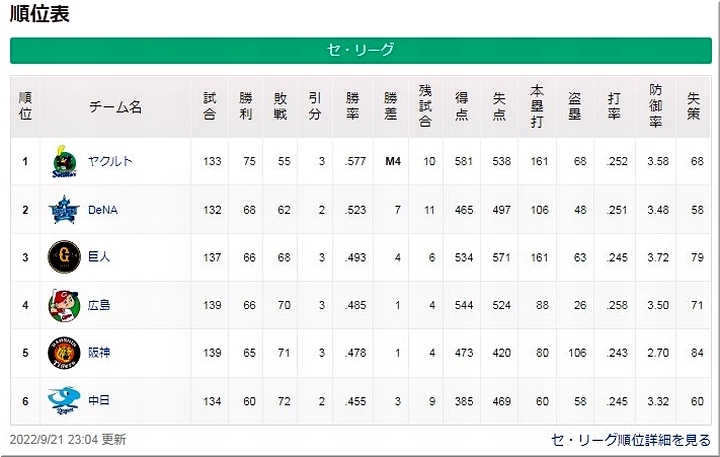This screenshot has width=720, height=457.
Task: Click the Chunichi Dragons team logo
Action: pos(65,401)
